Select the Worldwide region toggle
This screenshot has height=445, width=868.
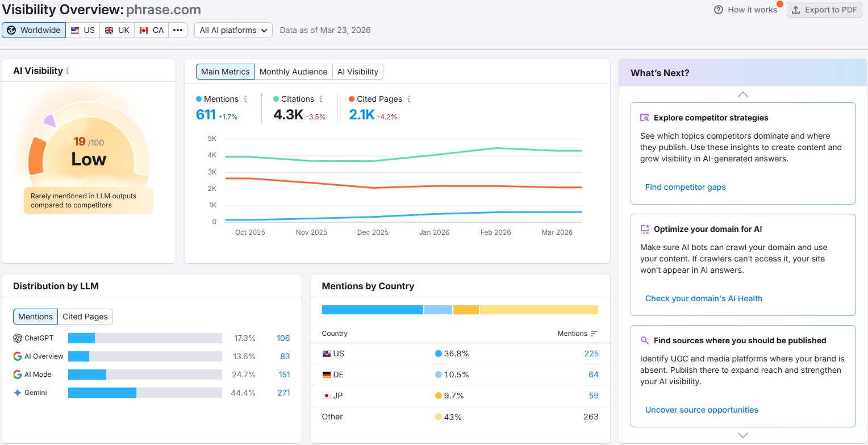pos(34,30)
